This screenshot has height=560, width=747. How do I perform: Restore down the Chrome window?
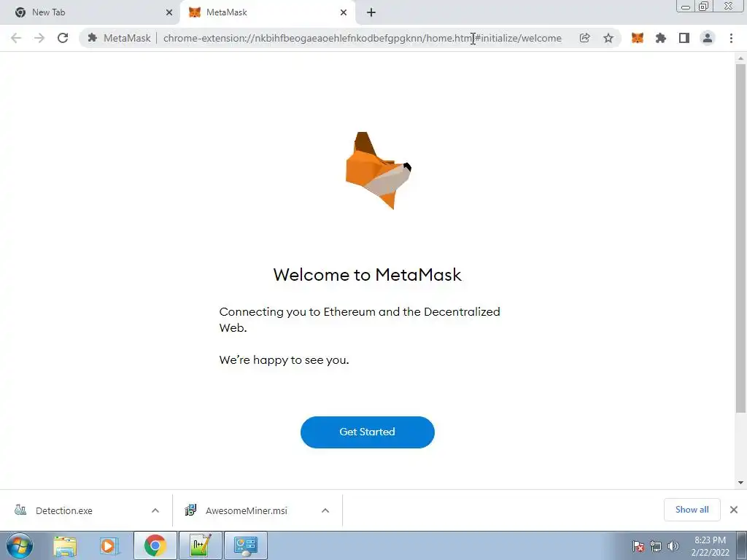coord(703,6)
